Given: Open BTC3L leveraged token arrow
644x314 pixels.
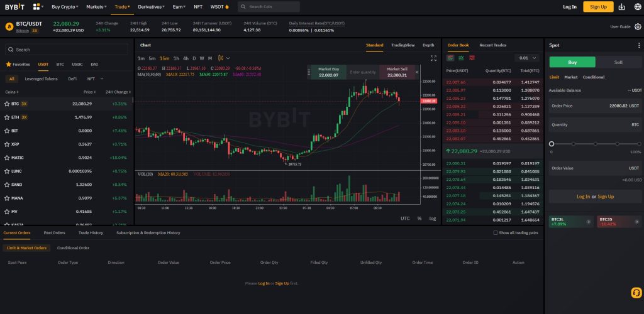Looking at the screenshot, I should 588,222.
